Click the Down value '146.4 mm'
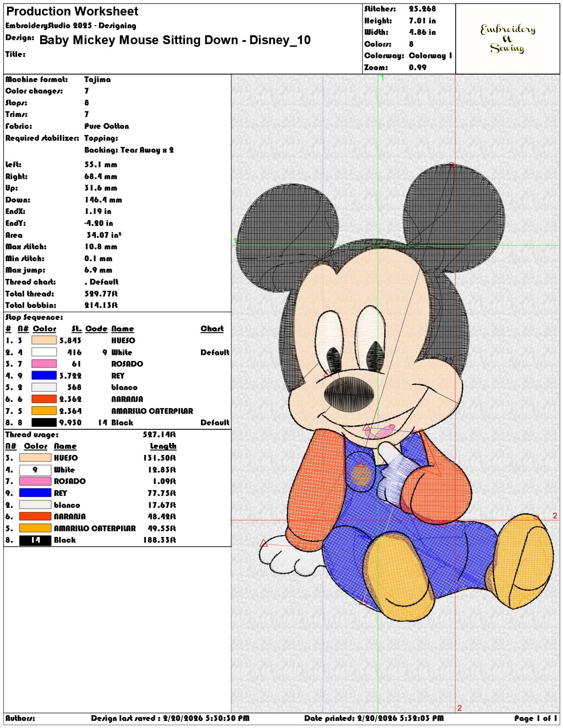 (x=103, y=200)
